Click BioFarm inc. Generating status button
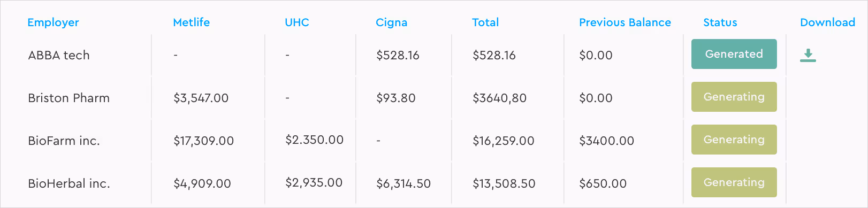Image resolution: width=868 pixels, height=208 pixels. pos(734,140)
